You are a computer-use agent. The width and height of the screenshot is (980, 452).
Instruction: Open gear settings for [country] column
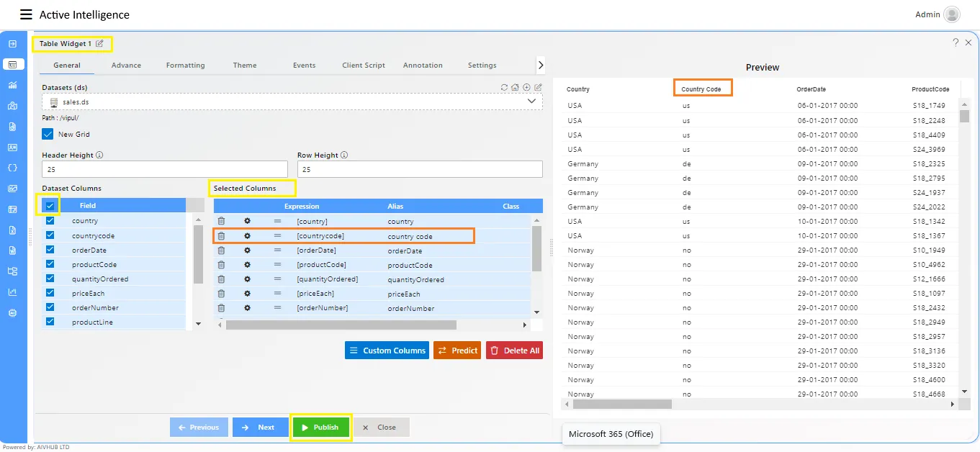click(x=247, y=221)
